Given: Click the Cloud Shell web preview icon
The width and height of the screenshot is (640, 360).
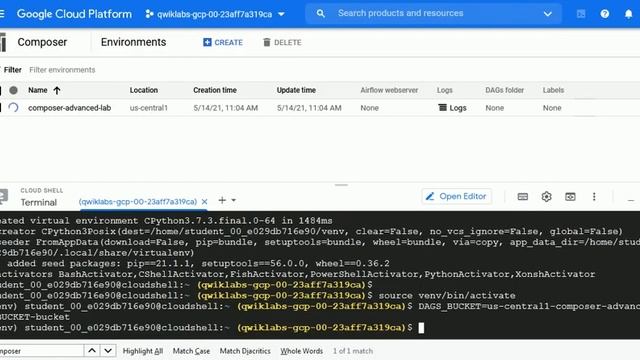Looking at the screenshot, I should pyautogui.click(x=570, y=197).
